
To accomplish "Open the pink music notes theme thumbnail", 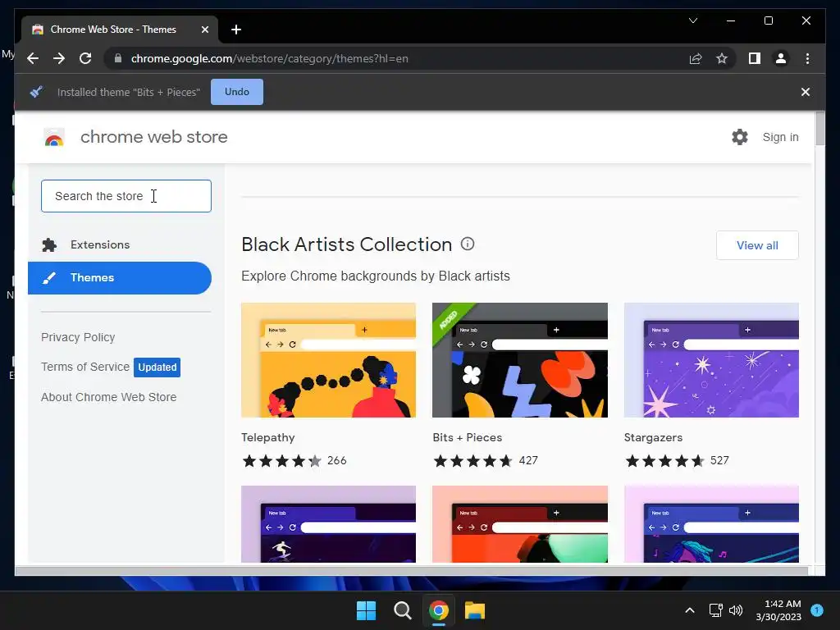I will (711, 524).
